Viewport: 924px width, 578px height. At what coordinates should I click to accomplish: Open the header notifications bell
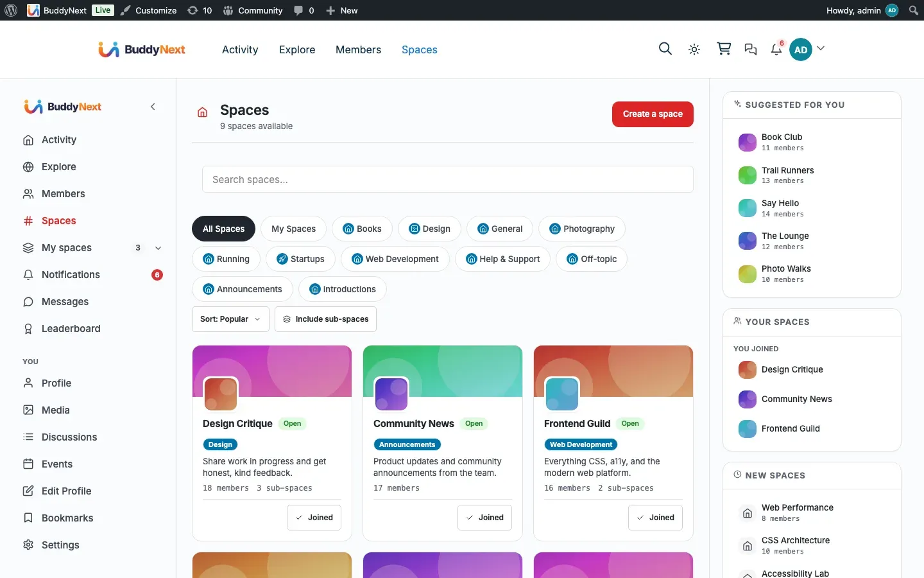[x=776, y=49]
